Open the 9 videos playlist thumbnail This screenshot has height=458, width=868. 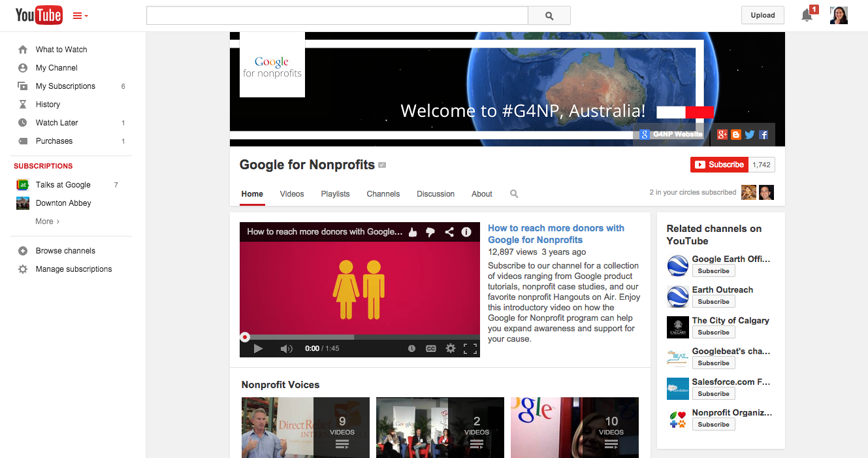pyautogui.click(x=306, y=427)
